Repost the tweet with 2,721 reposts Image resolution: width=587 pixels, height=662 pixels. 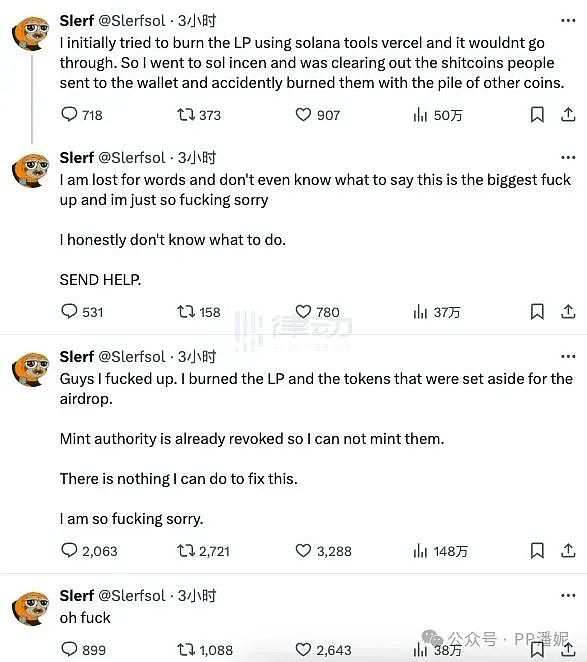pos(203,551)
